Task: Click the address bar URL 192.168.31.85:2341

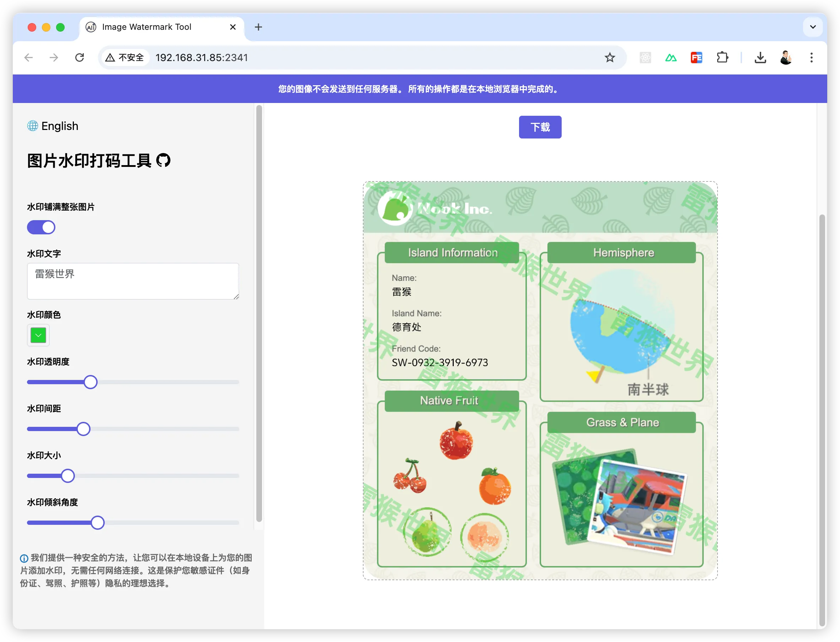Action: coord(202,58)
